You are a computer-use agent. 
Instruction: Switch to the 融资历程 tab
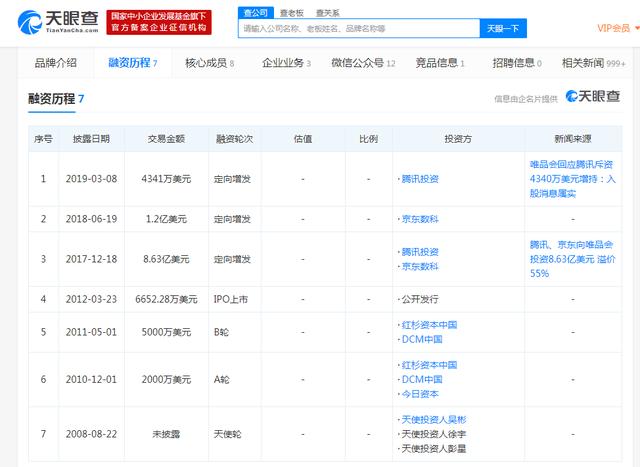pyautogui.click(x=133, y=62)
